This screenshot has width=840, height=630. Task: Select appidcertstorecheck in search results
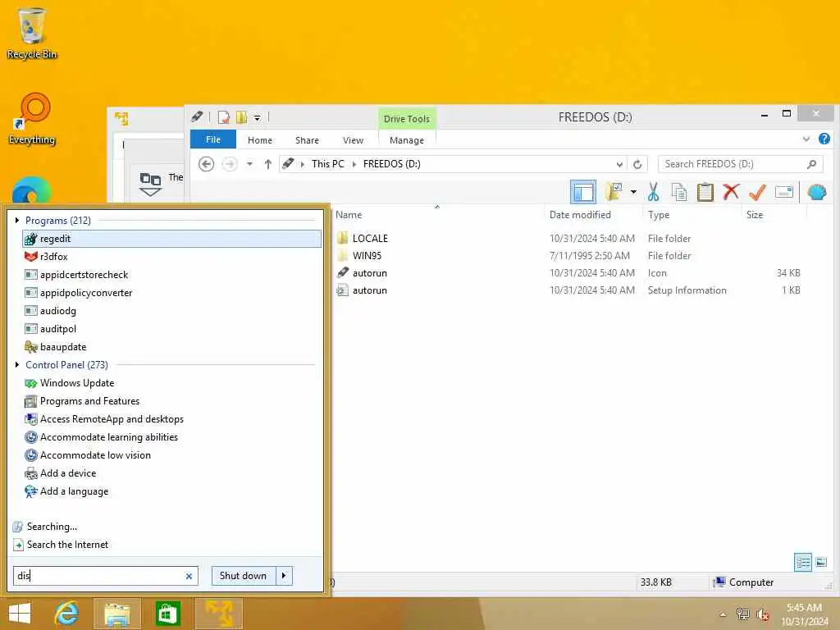tap(171, 275)
